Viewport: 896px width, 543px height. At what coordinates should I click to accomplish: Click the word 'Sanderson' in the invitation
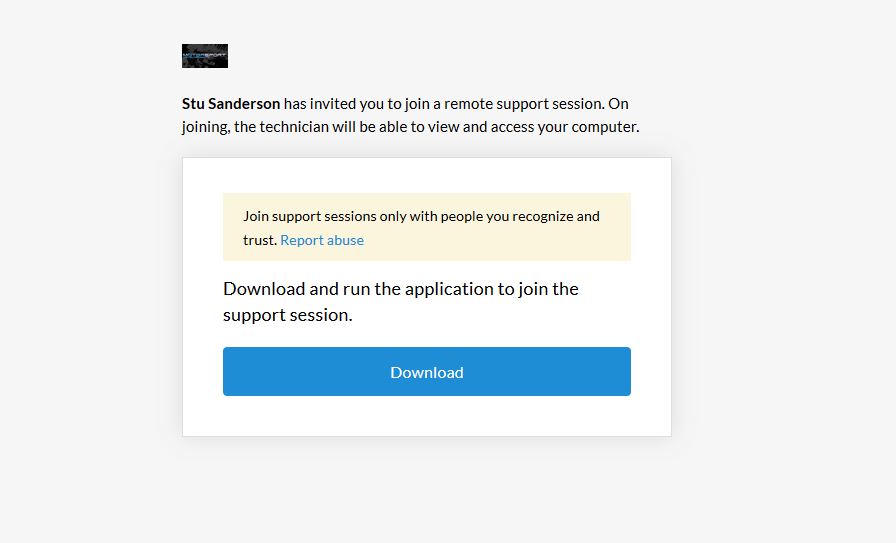(x=244, y=104)
